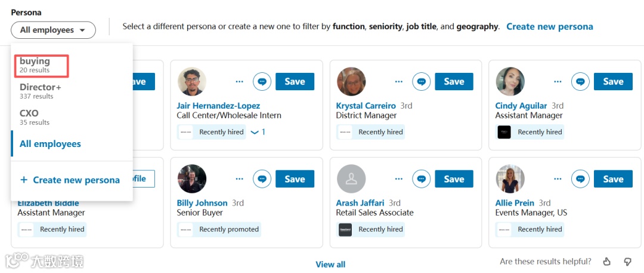Open Billy Johnson's profile name link
The width and height of the screenshot is (644, 273).
[x=202, y=203]
